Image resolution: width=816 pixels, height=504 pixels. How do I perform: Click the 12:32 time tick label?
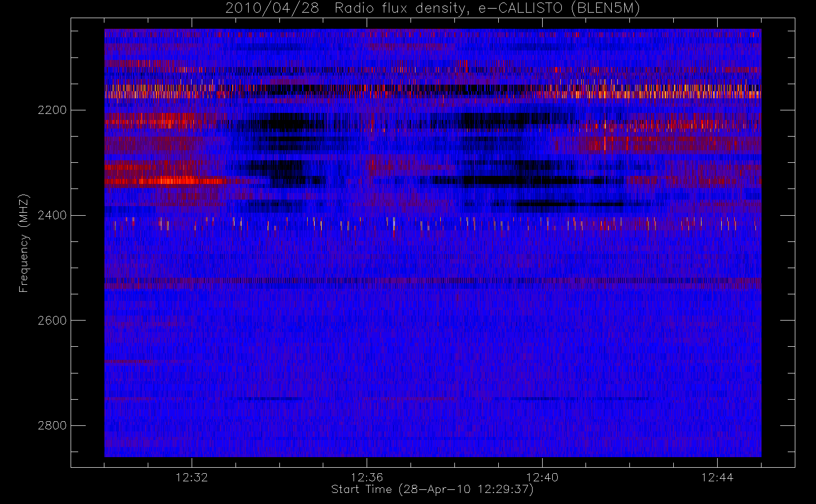click(x=192, y=477)
